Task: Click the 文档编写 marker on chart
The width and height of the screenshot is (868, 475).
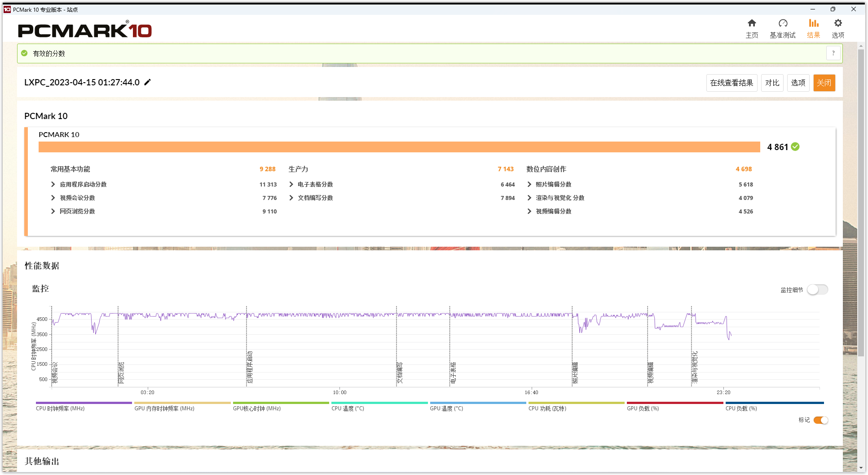Action: click(x=400, y=373)
